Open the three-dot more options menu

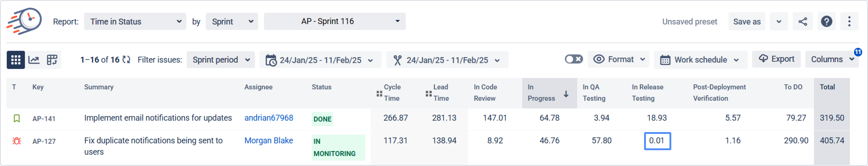click(x=849, y=22)
